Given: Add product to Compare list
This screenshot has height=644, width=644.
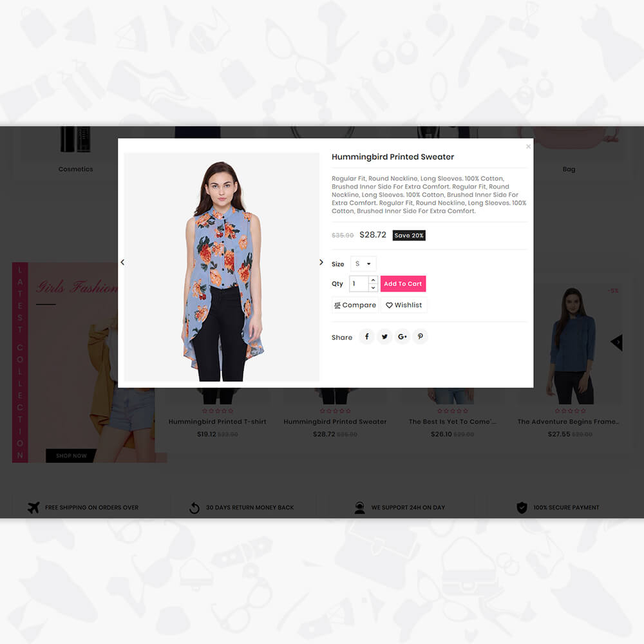Looking at the screenshot, I should pyautogui.click(x=355, y=305).
